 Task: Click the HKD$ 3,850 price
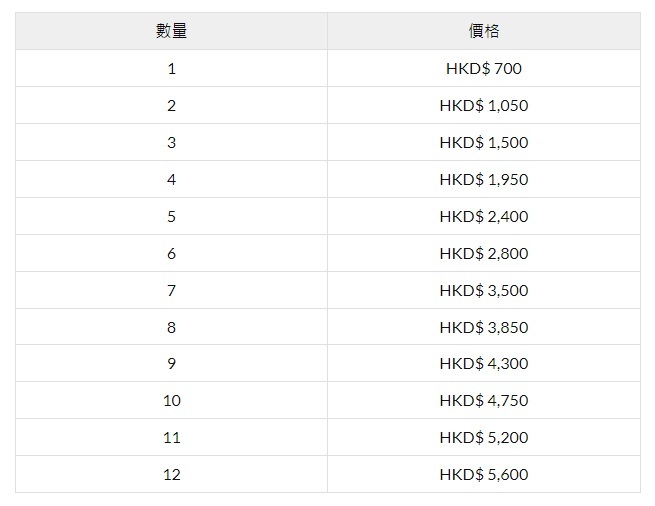[483, 328]
